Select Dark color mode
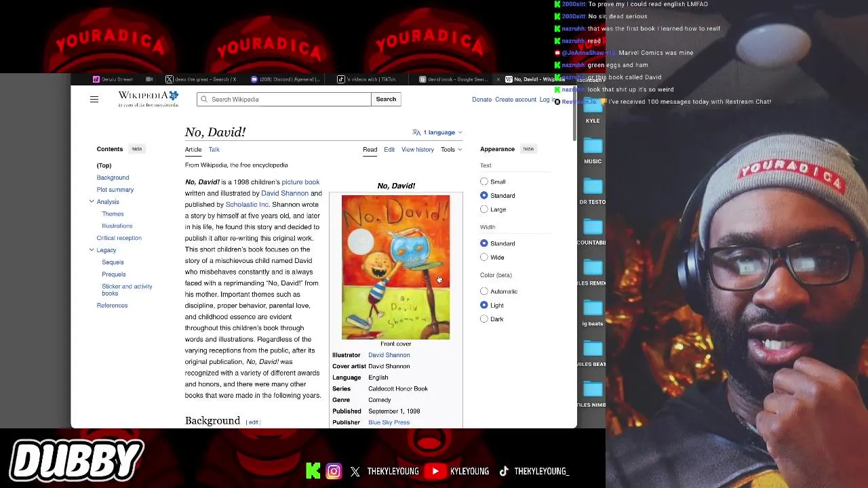This screenshot has height=488, width=868. 484,319
